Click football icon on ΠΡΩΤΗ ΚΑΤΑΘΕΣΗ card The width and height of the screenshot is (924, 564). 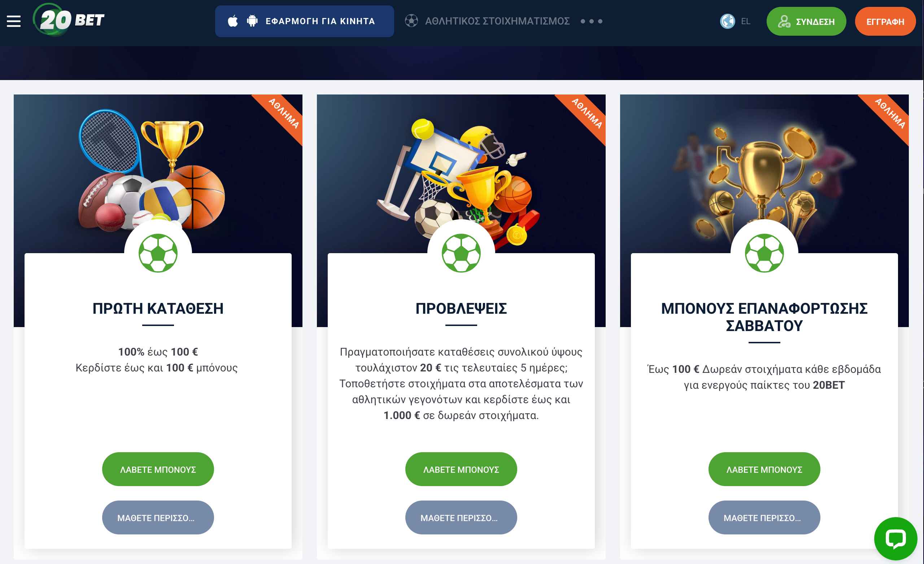tap(158, 253)
